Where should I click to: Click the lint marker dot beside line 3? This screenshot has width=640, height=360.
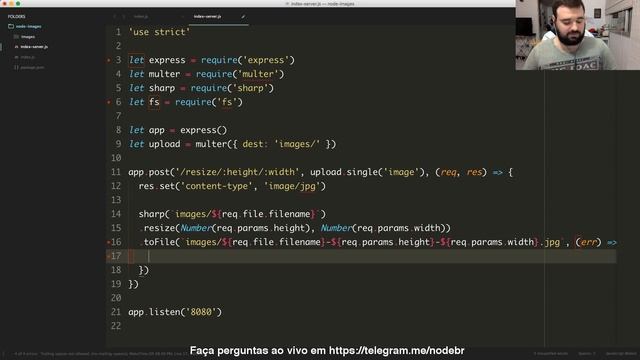(x=109, y=60)
